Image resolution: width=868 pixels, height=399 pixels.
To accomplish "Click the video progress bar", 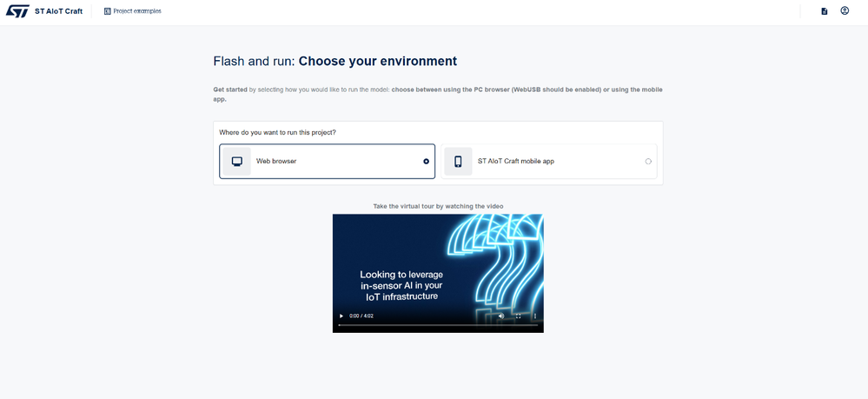I will coord(438,325).
